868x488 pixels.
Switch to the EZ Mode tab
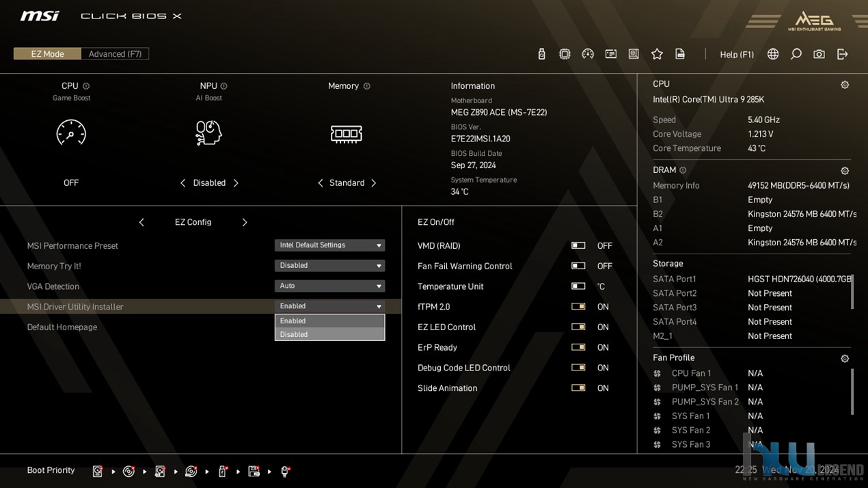[x=47, y=54]
